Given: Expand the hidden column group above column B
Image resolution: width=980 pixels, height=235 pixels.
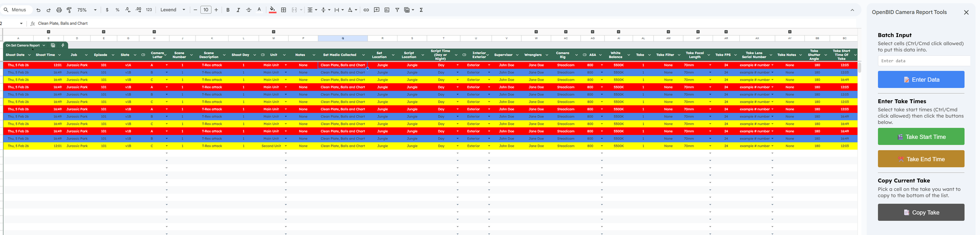Looking at the screenshot, I should [x=49, y=32].
